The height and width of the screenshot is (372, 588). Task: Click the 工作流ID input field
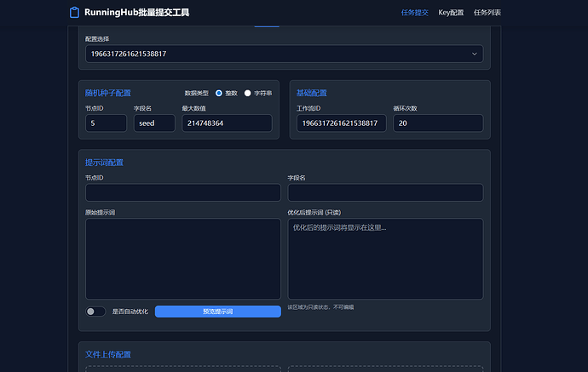tap(341, 123)
